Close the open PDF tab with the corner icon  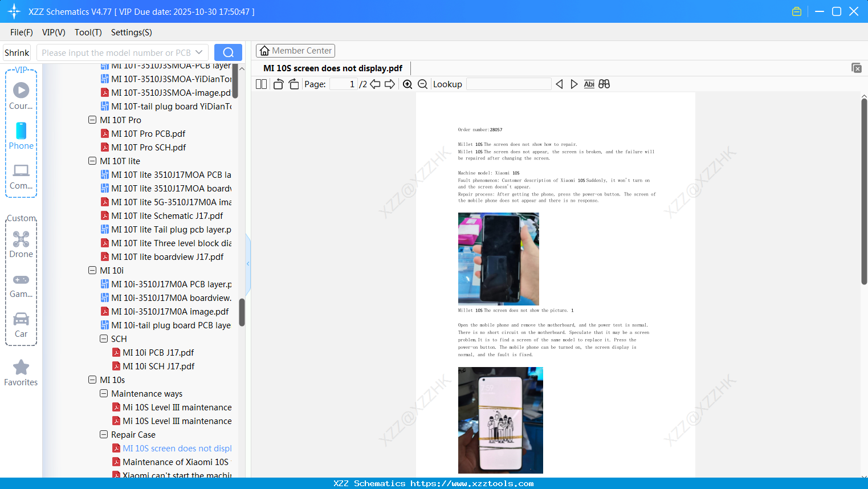[x=857, y=68]
